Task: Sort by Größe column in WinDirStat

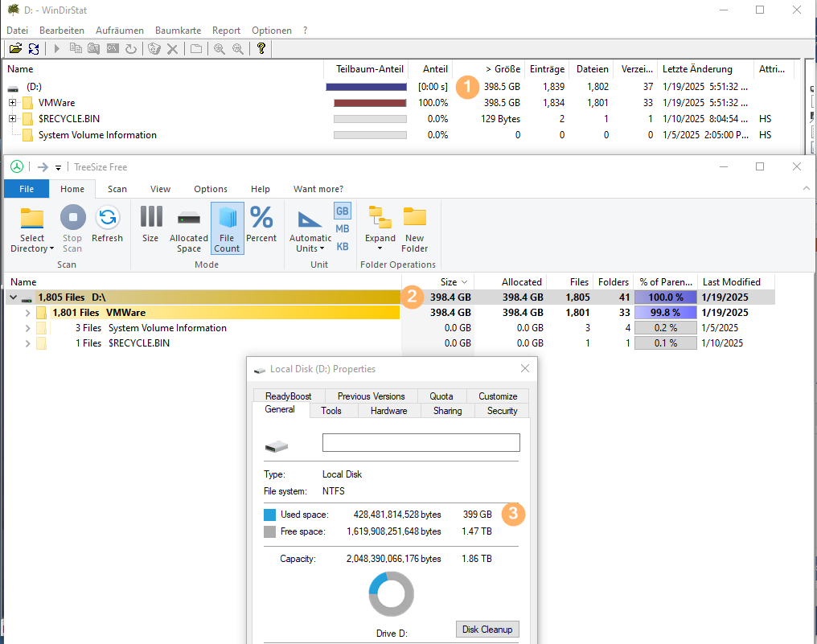Action: [487, 69]
